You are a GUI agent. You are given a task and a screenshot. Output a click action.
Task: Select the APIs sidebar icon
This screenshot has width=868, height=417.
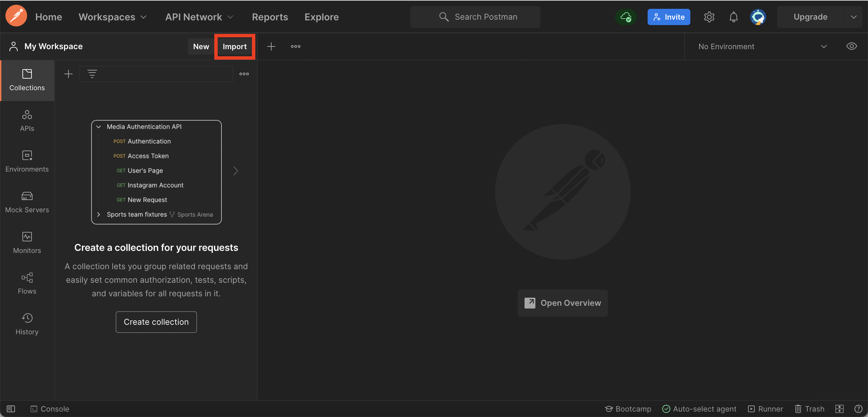pos(27,121)
